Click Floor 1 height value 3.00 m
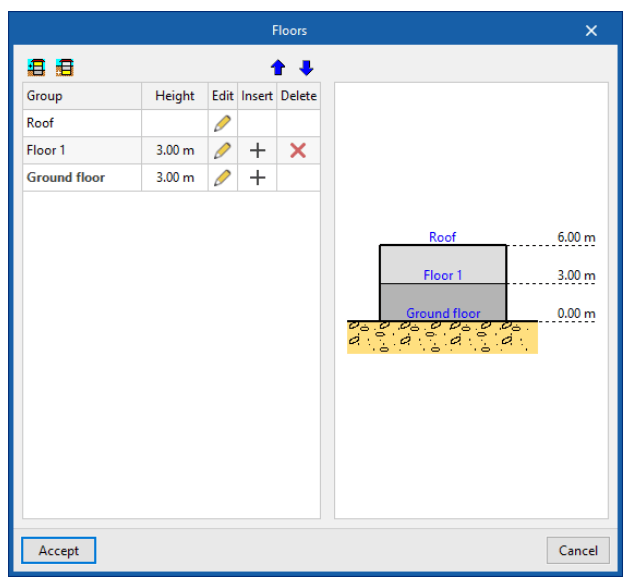 pyautogui.click(x=175, y=151)
